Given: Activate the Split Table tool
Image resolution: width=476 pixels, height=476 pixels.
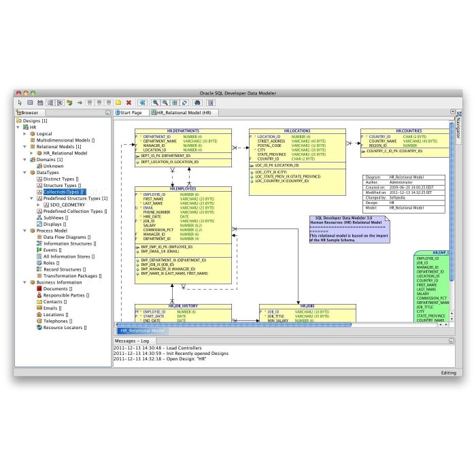Looking at the screenshot, I should click(x=50, y=103).
